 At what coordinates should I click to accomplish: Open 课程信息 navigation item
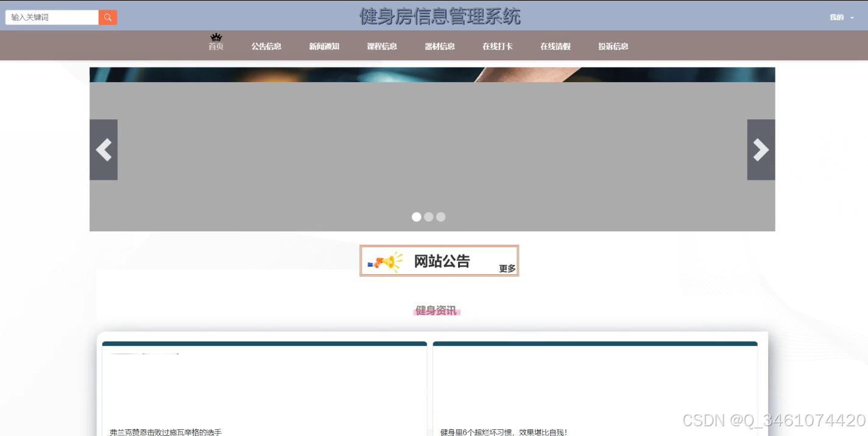[x=382, y=46]
